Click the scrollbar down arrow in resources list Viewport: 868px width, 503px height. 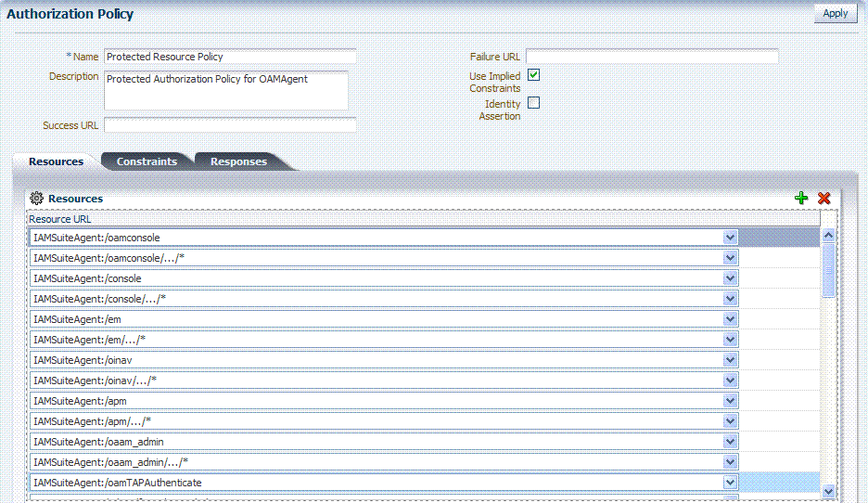829,491
